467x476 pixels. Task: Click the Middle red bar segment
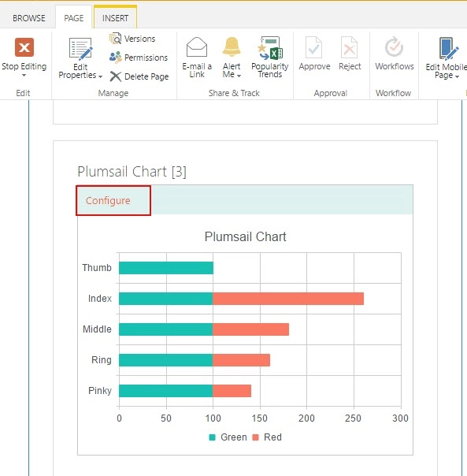[x=251, y=329]
